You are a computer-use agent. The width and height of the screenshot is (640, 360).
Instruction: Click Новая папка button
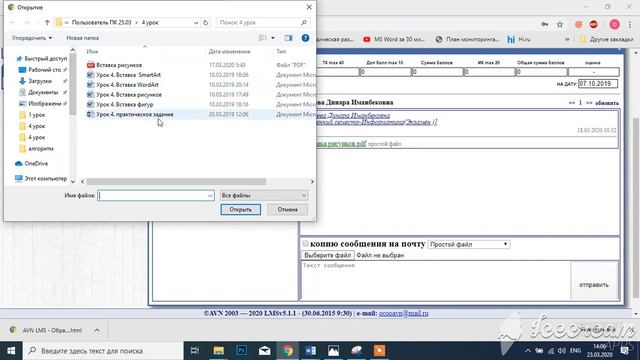tap(82, 38)
